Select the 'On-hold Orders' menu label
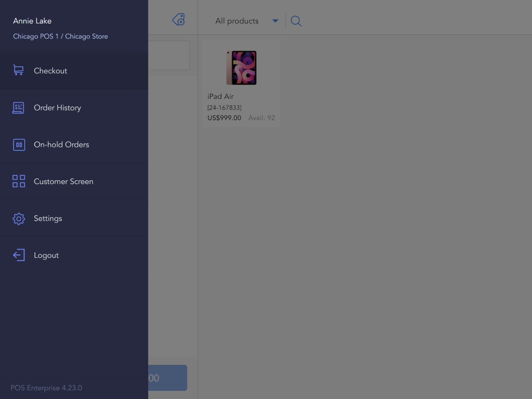 point(62,145)
